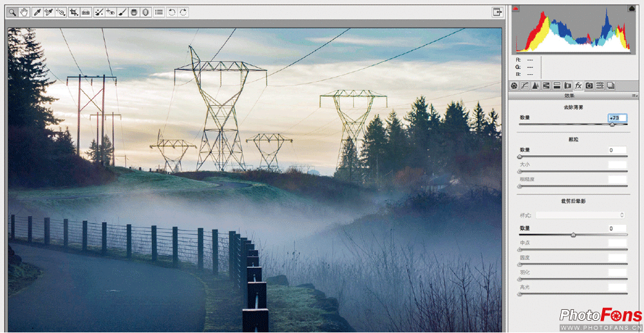Click the 大小 value field
The width and height of the screenshot is (644, 333).
coord(618,165)
